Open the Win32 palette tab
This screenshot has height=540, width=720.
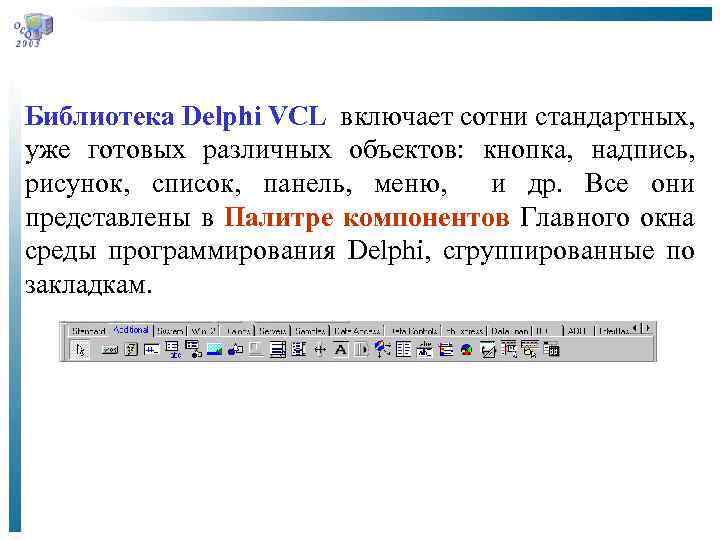pos(203,331)
